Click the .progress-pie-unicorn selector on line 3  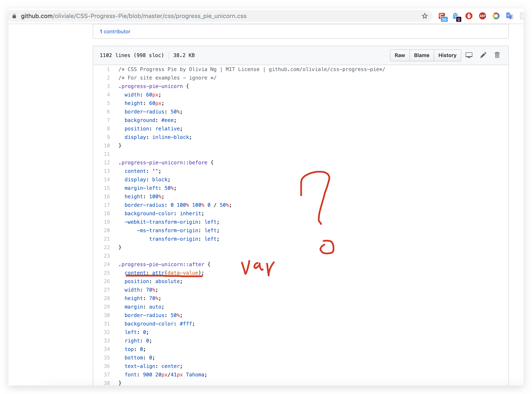pyautogui.click(x=151, y=86)
